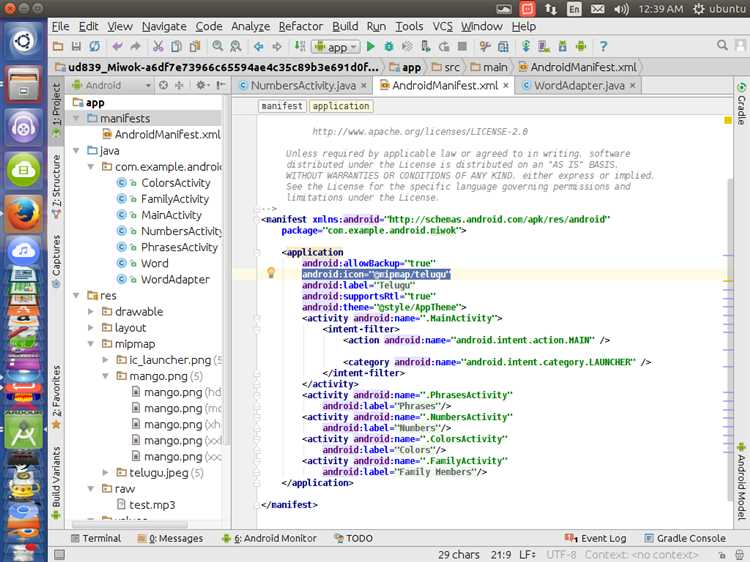This screenshot has width=750, height=562.
Task: Click the Save All toolbar icon
Action: coord(75,47)
